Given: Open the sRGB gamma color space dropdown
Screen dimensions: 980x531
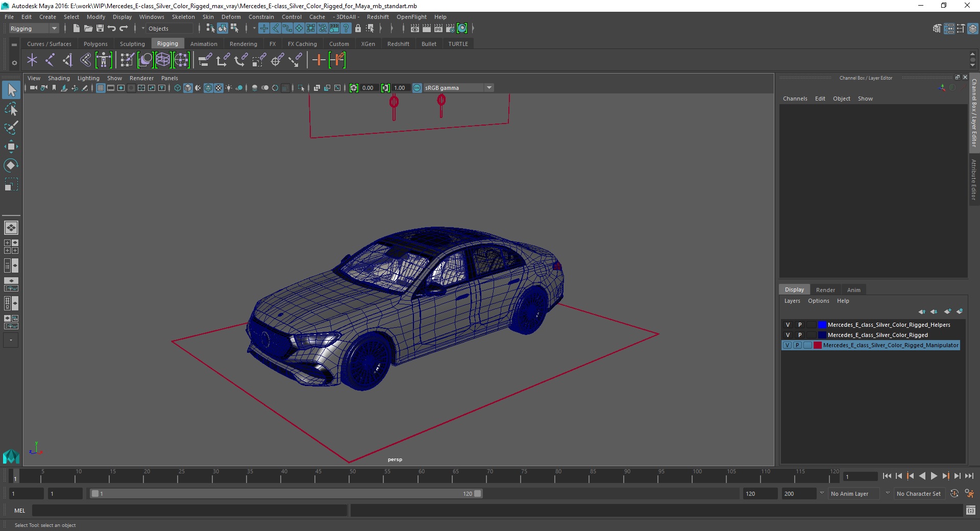Looking at the screenshot, I should (458, 88).
